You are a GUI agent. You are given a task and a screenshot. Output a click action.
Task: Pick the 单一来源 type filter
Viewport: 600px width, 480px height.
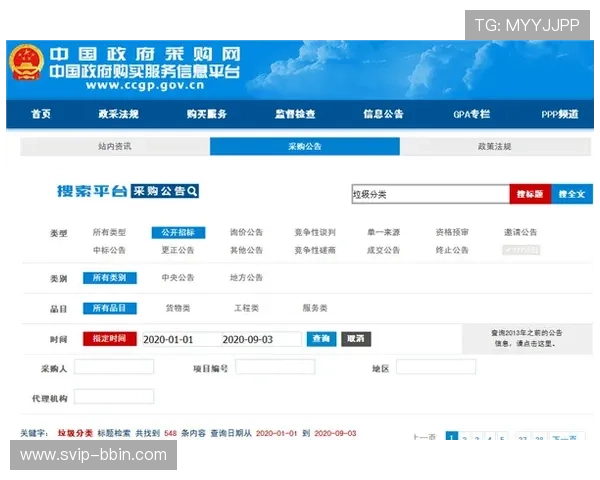click(x=383, y=232)
